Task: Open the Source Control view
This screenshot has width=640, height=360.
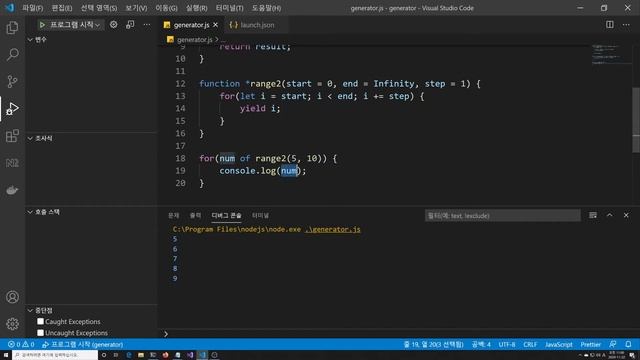Action: [12, 81]
